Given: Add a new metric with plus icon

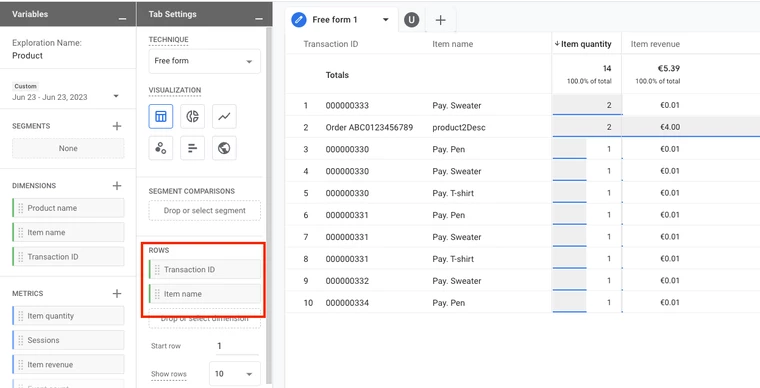Looking at the screenshot, I should [x=117, y=294].
